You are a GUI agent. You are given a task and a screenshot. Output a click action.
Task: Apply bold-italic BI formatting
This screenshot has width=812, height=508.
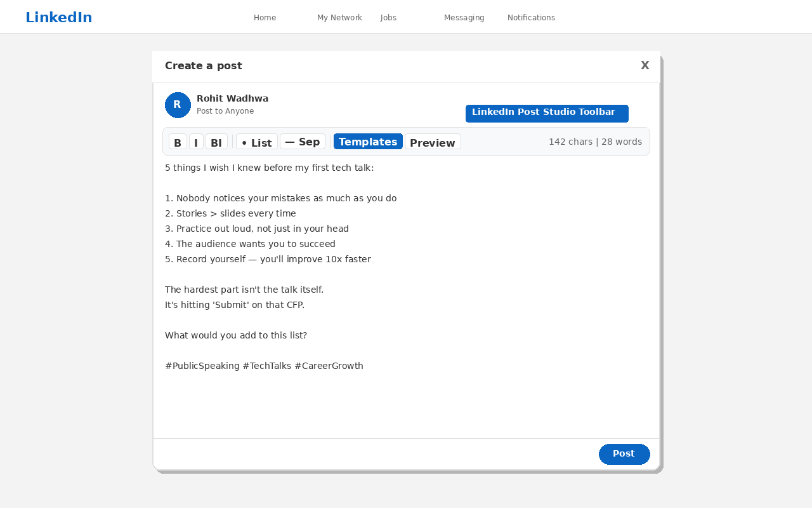[x=216, y=142]
